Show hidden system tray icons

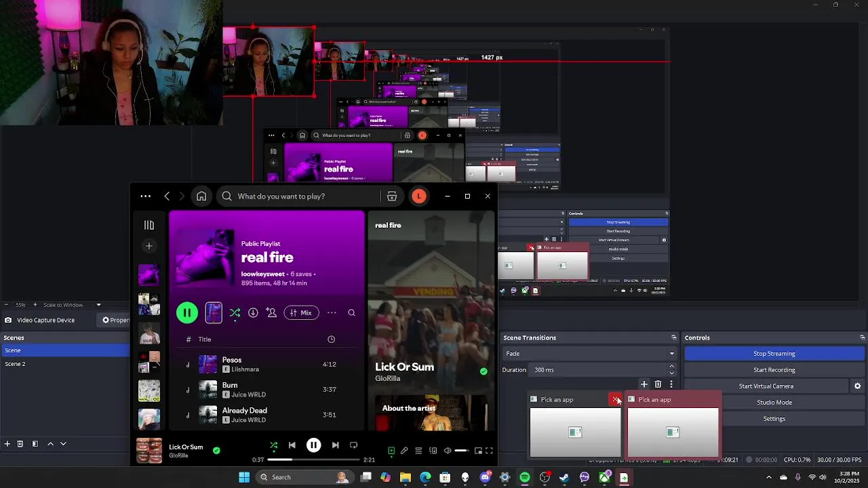(x=768, y=477)
